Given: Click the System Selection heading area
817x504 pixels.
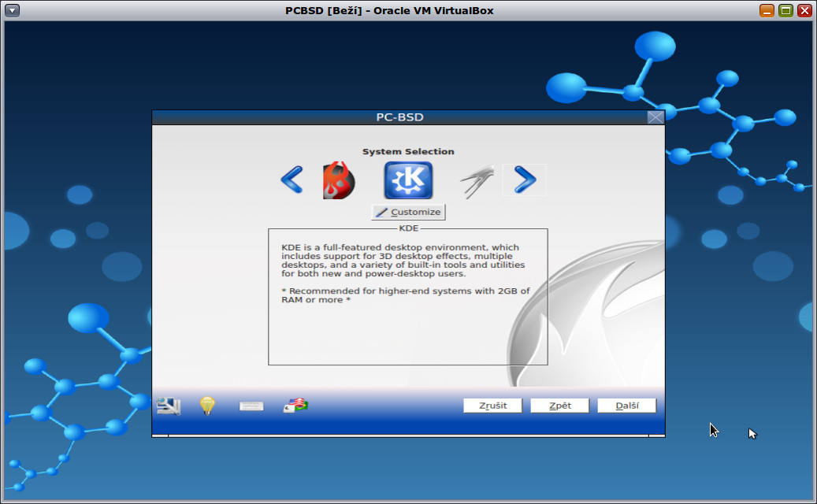Looking at the screenshot, I should (408, 151).
